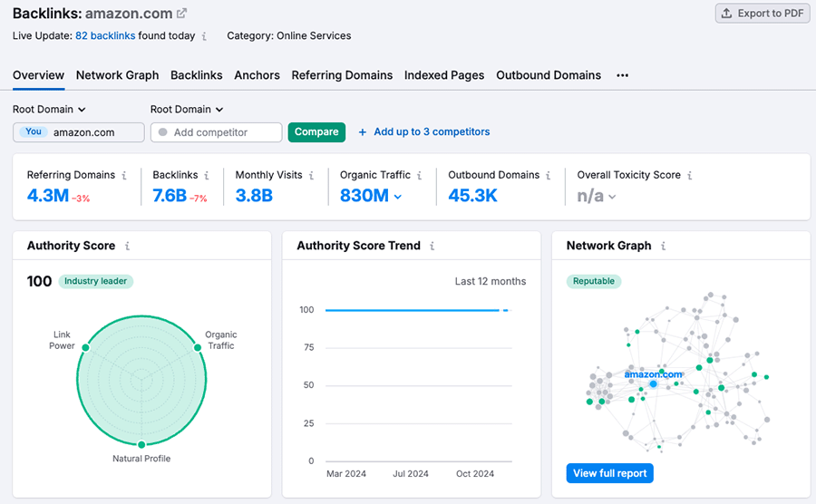Open the Anchors tab
Viewport: 816px width, 504px height.
tap(257, 75)
